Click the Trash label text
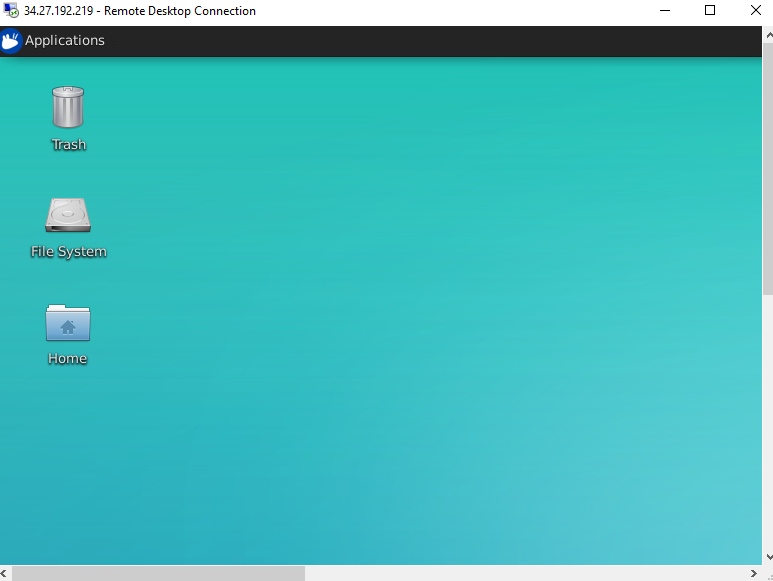 coord(69,144)
